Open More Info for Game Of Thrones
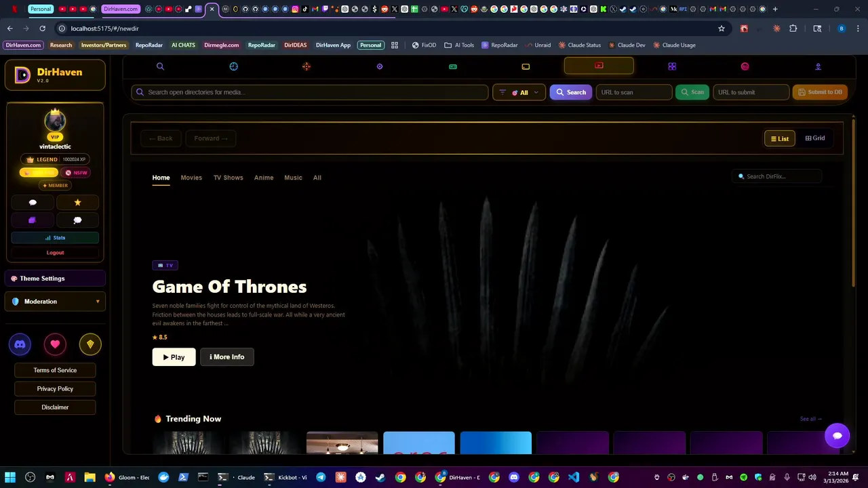The height and width of the screenshot is (488, 868). (x=226, y=357)
